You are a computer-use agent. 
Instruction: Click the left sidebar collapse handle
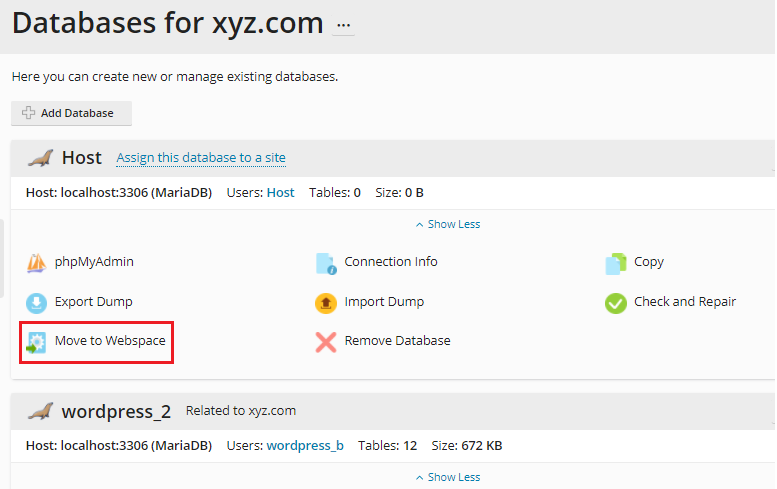tap(2, 258)
